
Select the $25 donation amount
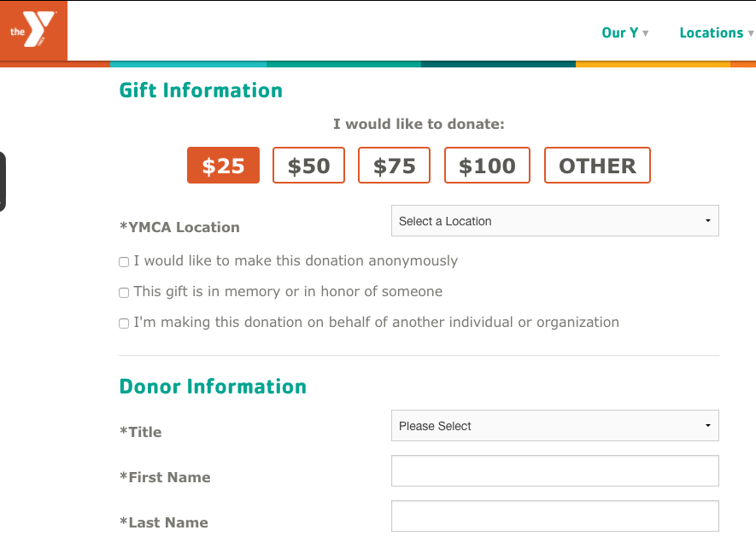click(x=223, y=166)
